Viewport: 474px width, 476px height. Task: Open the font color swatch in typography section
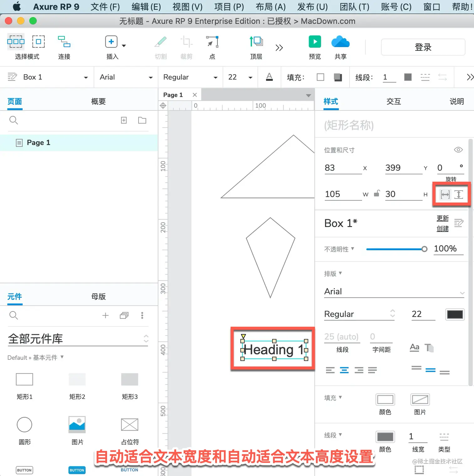[455, 314]
